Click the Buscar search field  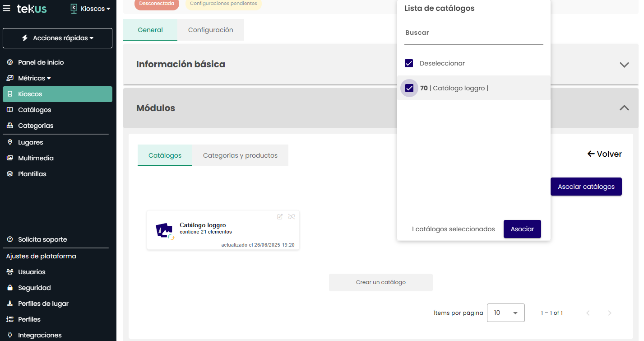click(473, 33)
